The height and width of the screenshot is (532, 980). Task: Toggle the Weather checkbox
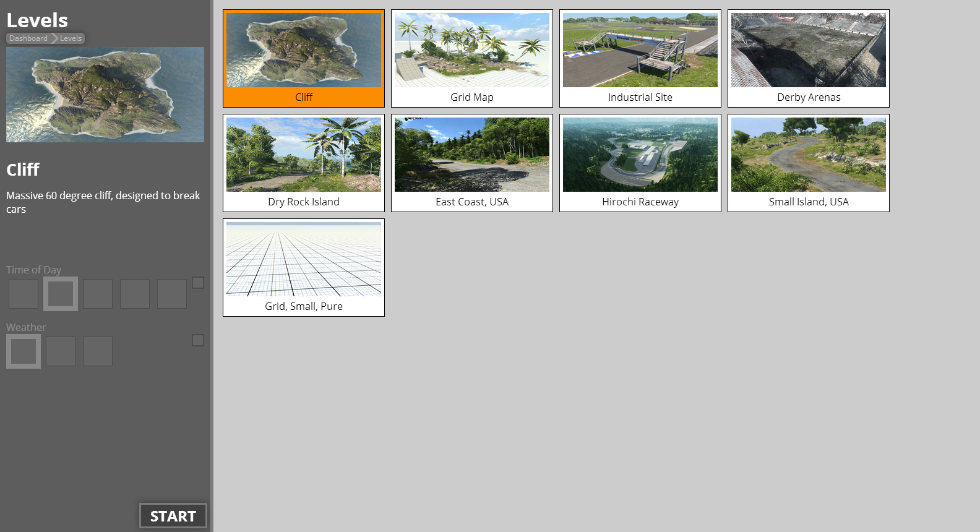[198, 340]
